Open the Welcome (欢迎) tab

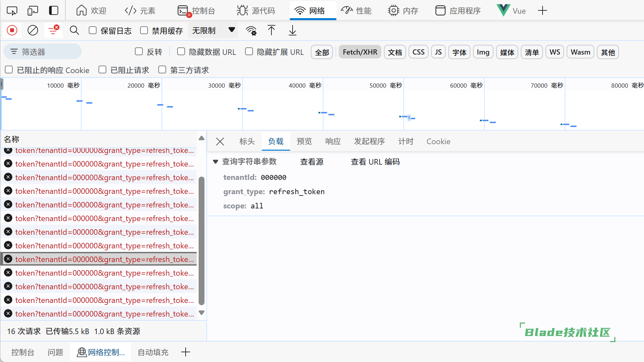tap(91, 11)
